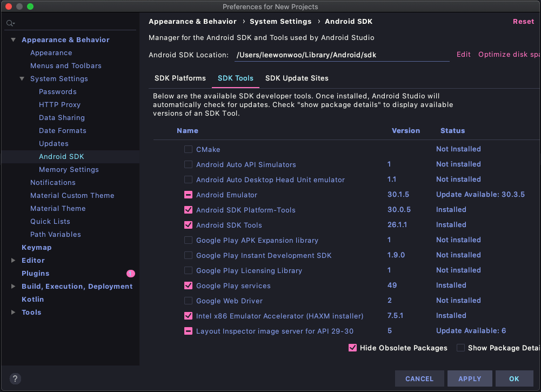Expand the Editor tree node
Viewport: 541px width, 392px height.
click(x=13, y=260)
